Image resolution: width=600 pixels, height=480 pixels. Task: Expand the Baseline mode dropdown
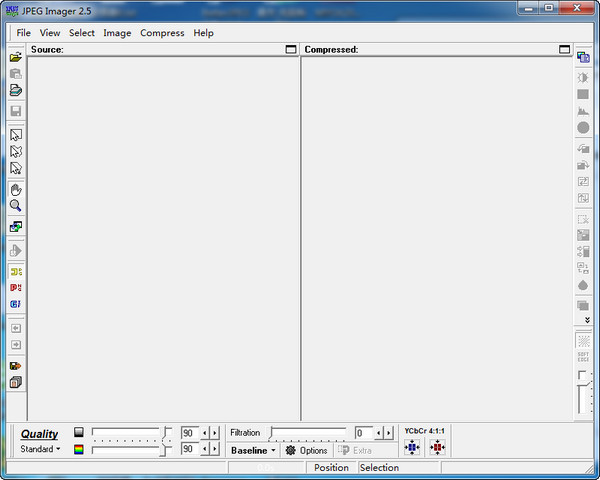coord(253,451)
